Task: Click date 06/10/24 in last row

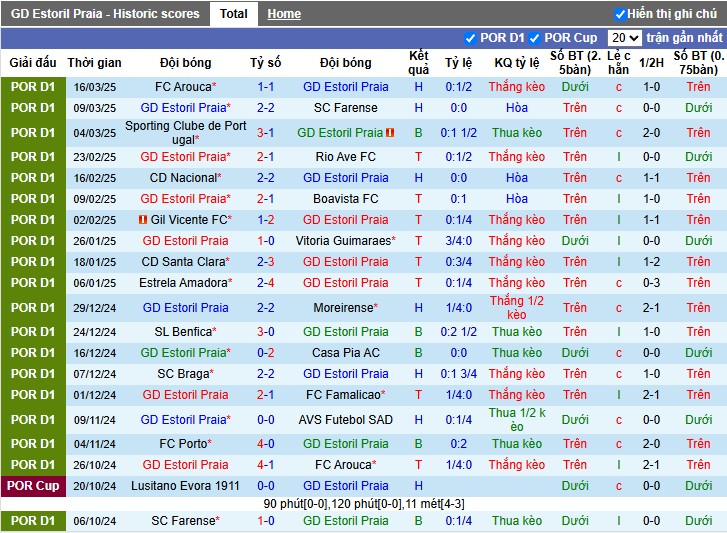Action: 95,521
